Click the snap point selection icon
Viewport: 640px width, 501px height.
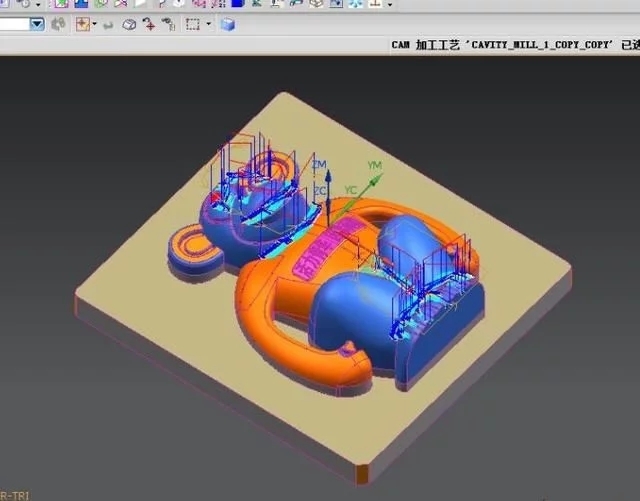(x=83, y=24)
